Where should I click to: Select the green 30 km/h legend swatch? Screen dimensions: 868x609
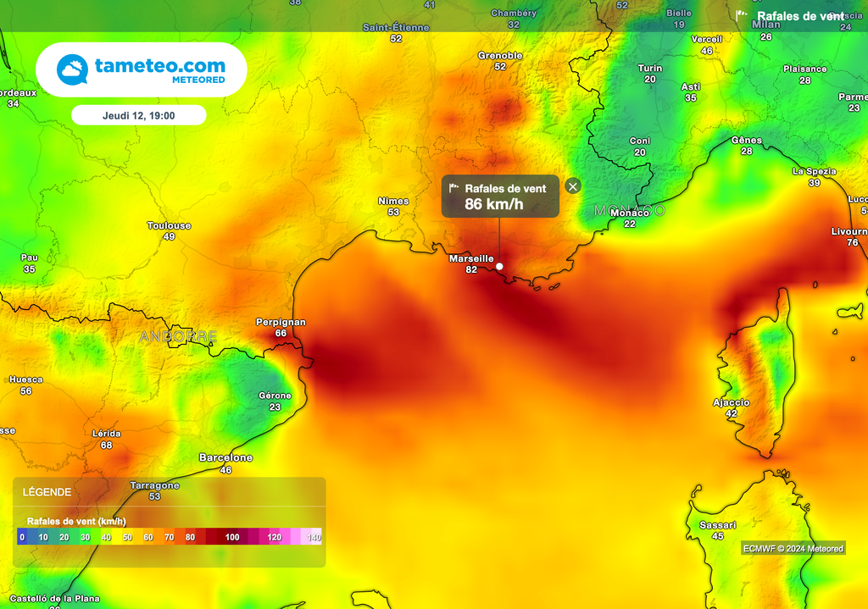point(85,536)
